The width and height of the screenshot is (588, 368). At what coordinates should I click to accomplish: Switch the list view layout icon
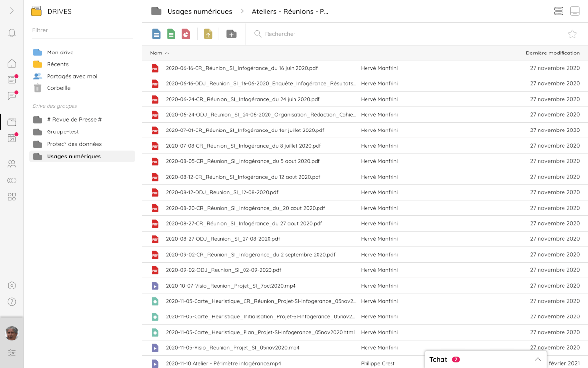tap(559, 11)
